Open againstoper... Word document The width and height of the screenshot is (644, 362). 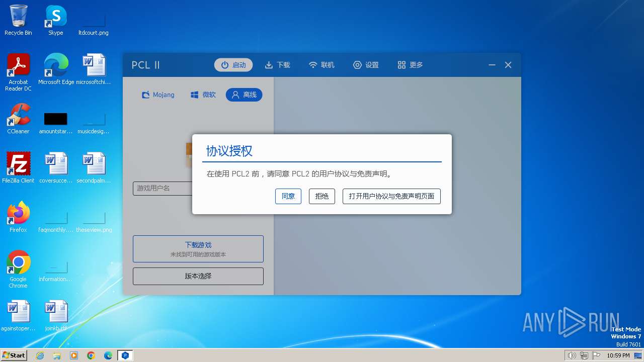tap(18, 316)
